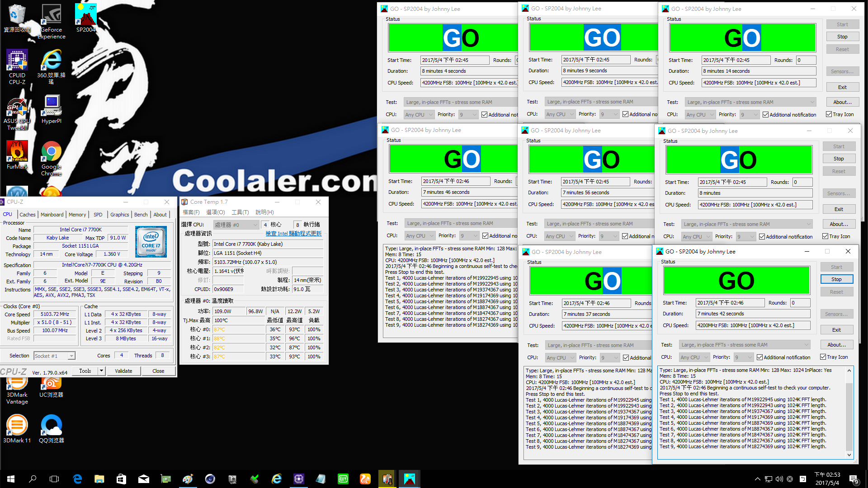
Task: Open Microsoft Edge from the taskbar
Action: [x=77, y=479]
